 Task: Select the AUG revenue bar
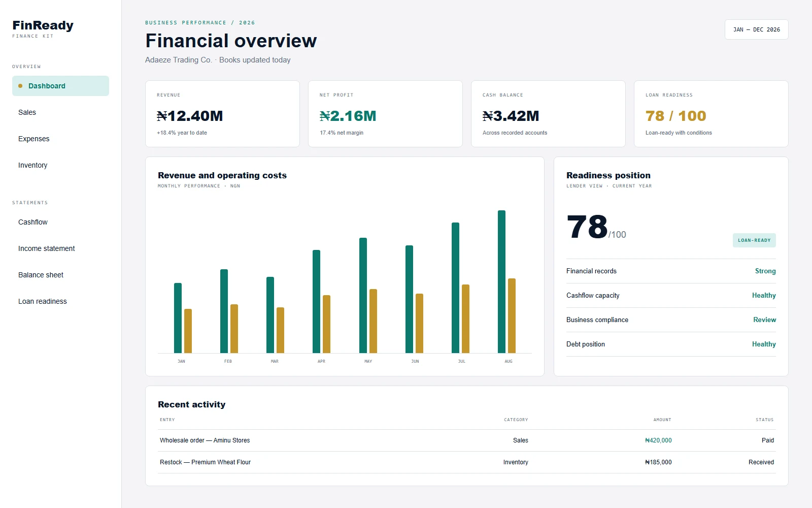[501, 281]
